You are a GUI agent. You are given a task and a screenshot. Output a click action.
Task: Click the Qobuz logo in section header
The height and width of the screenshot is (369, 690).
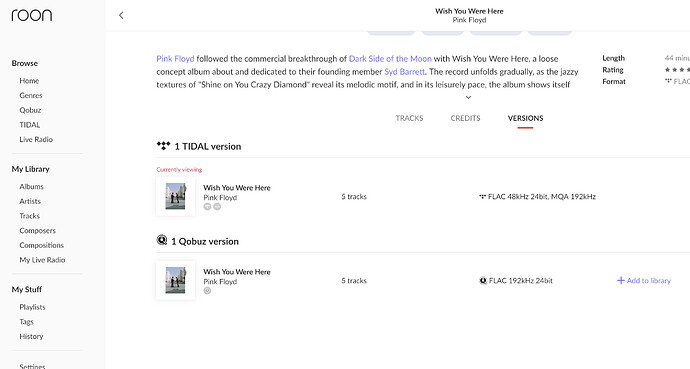coord(162,240)
